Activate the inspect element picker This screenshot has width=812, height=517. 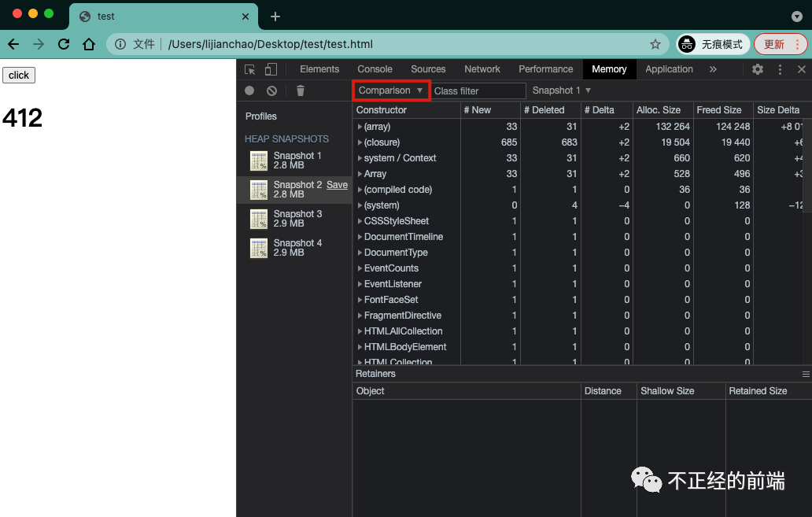249,69
